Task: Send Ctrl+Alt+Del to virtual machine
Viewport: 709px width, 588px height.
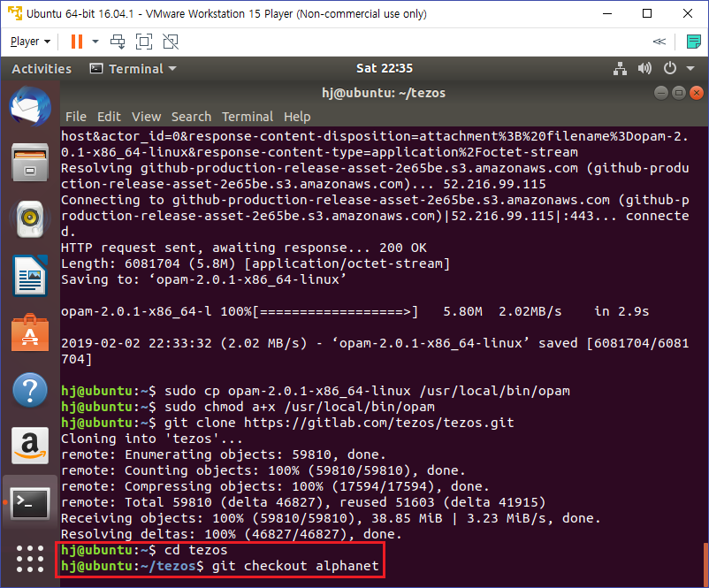Action: click(x=118, y=42)
